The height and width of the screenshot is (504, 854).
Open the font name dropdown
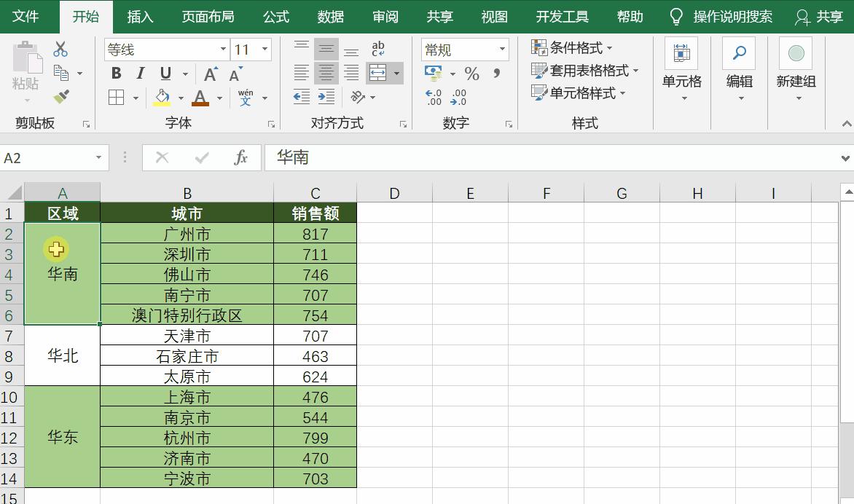223,47
